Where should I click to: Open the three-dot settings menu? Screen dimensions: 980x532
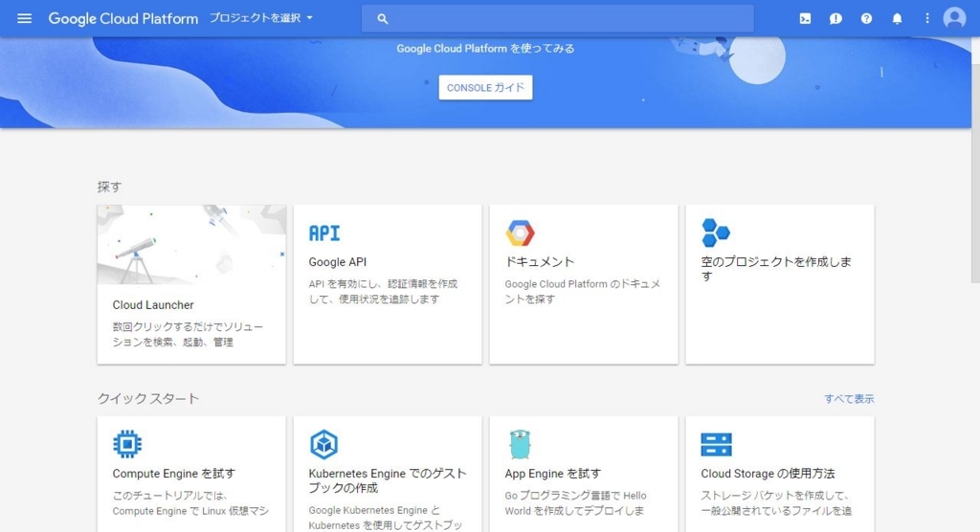point(926,19)
